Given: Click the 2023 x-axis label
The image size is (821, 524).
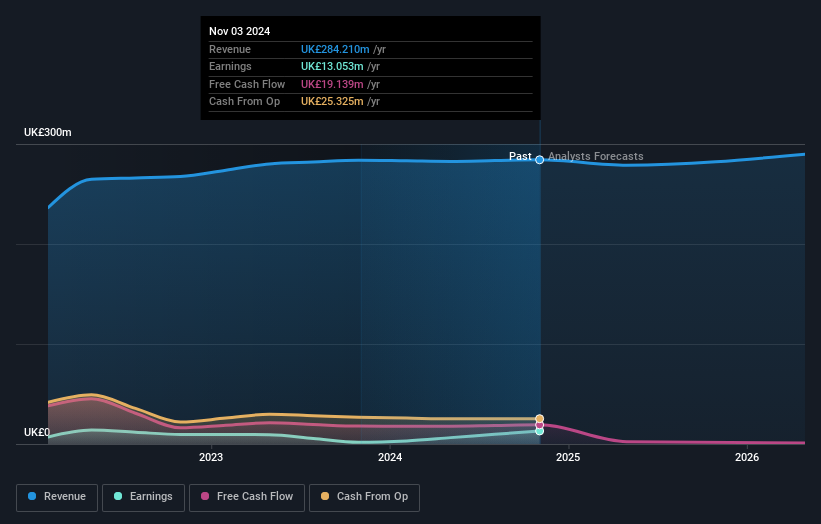Looking at the screenshot, I should click(x=211, y=457).
